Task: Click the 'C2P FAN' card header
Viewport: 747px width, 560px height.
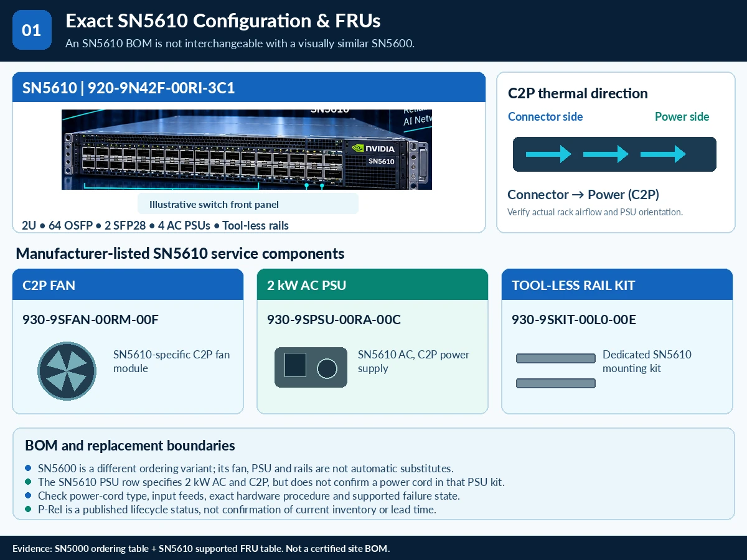Action: 128,284
